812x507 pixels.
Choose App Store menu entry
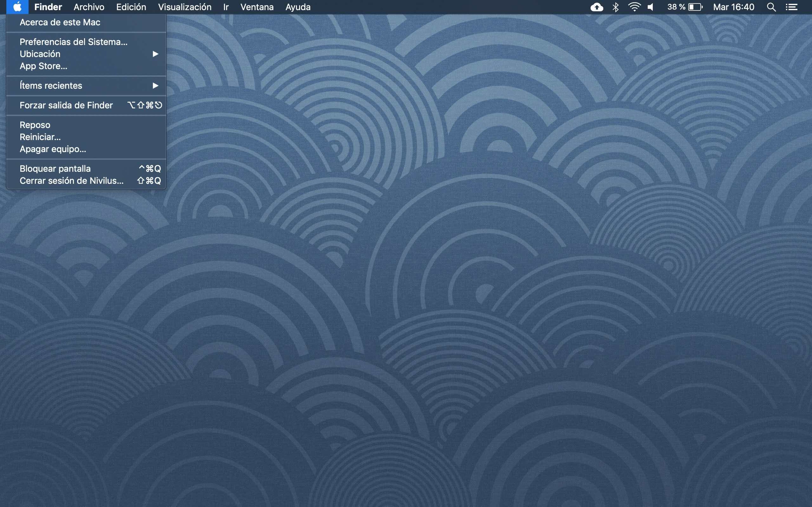point(43,66)
